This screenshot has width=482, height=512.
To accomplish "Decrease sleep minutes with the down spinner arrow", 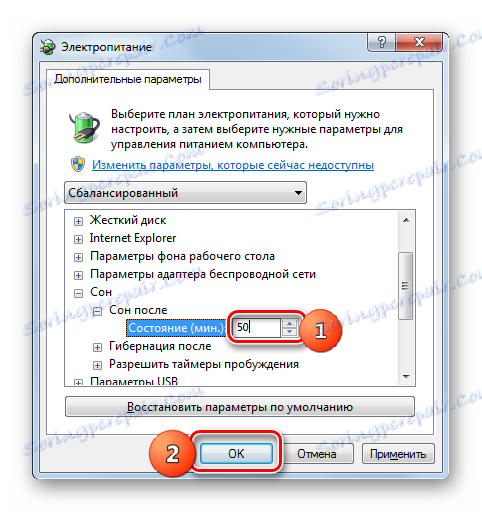I will [x=289, y=332].
